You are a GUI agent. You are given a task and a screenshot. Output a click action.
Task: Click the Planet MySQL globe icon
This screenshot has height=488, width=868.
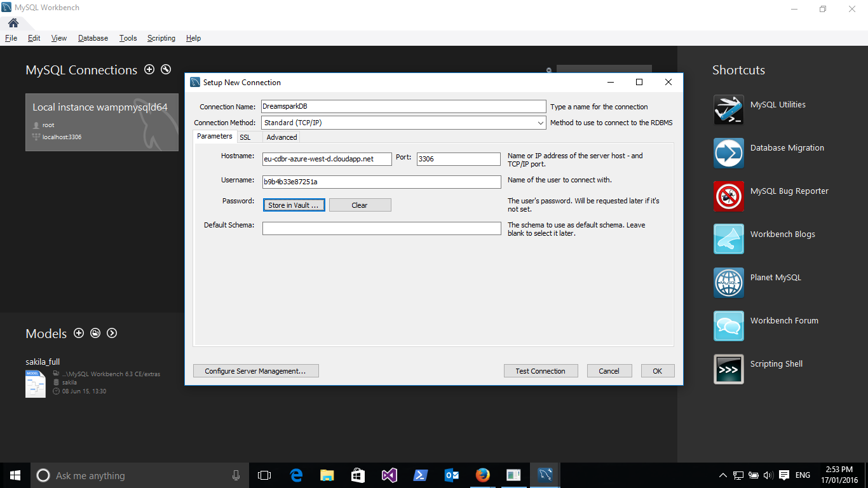[x=728, y=282]
